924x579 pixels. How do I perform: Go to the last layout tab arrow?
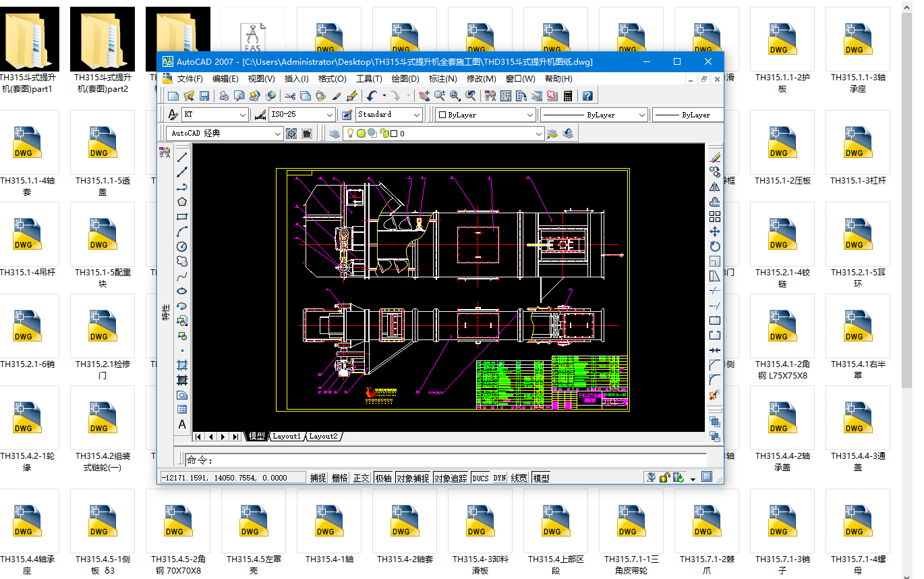coord(235,437)
